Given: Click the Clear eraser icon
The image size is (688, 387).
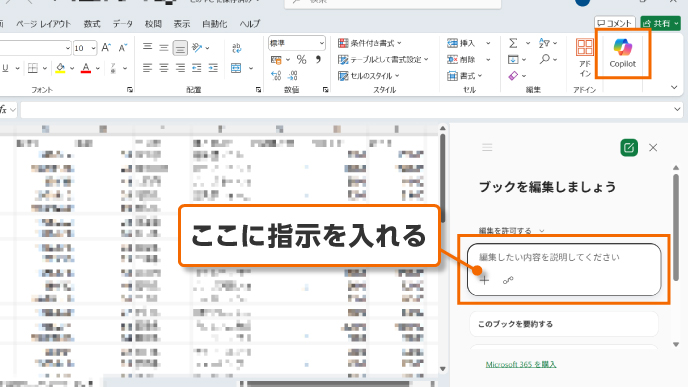Looking at the screenshot, I should pyautogui.click(x=513, y=76).
